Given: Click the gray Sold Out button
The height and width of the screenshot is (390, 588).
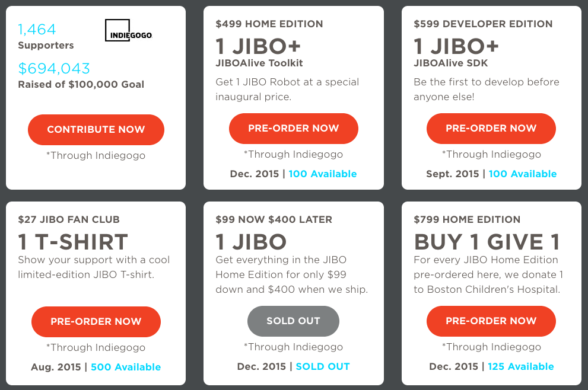Looking at the screenshot, I should [293, 321].
